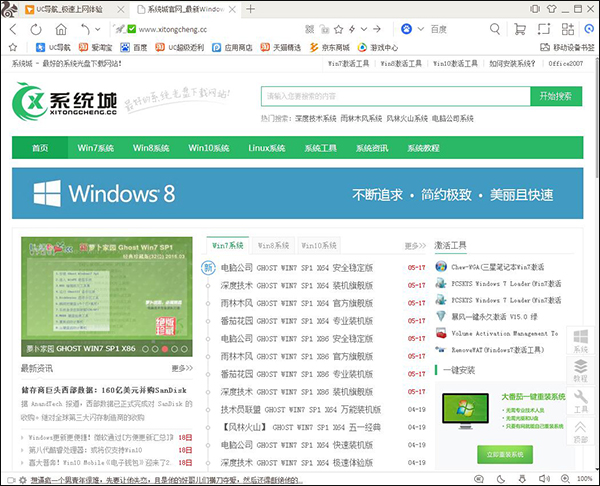Toggle night mode moon icon in status bar
This screenshot has height=486, width=600.
tap(501, 479)
